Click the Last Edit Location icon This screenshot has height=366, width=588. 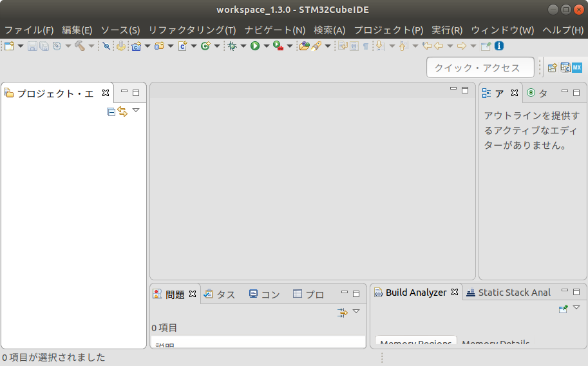pos(427,46)
